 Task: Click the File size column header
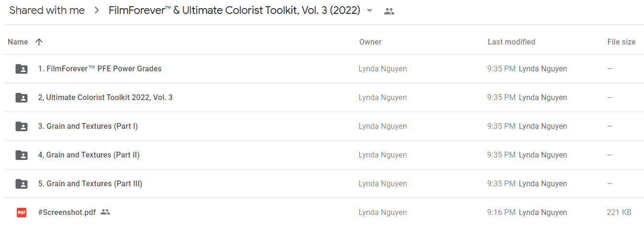(x=622, y=42)
